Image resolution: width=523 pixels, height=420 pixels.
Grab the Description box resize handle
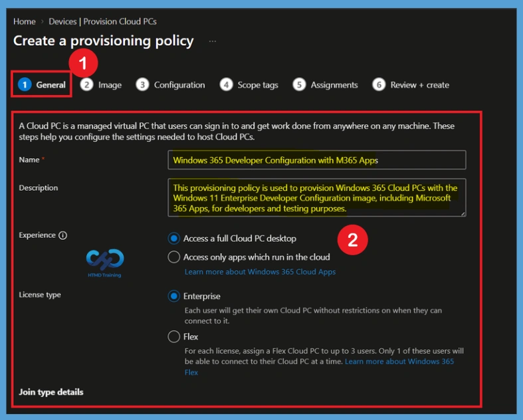coord(463,213)
